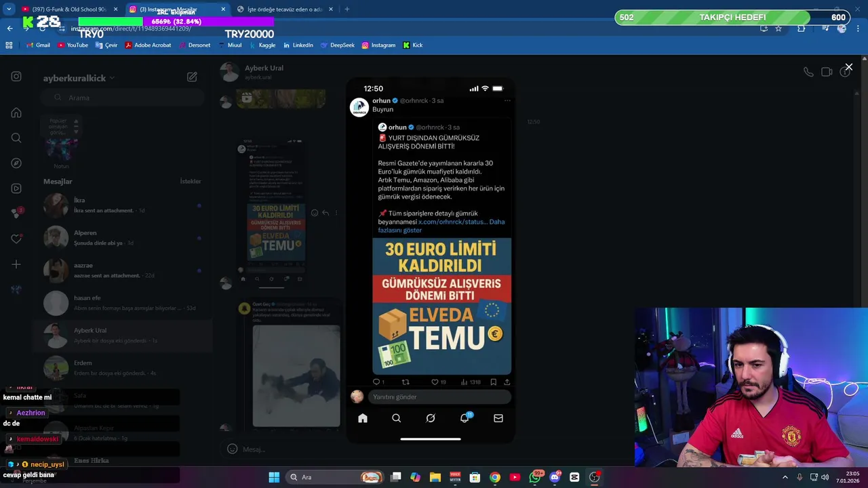Open the Kick bookmark
This screenshot has width=868, height=488.
click(413, 45)
